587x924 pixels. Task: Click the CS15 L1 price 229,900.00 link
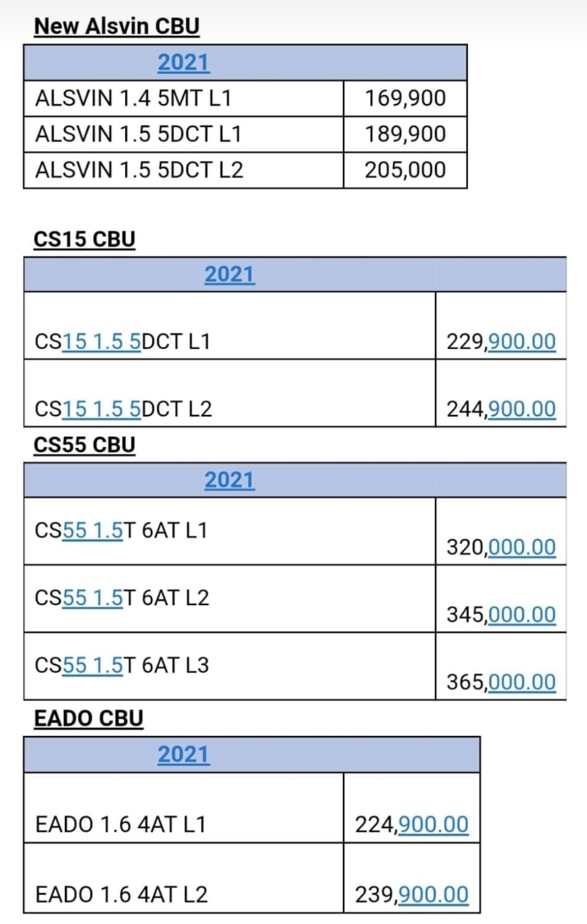[522, 342]
